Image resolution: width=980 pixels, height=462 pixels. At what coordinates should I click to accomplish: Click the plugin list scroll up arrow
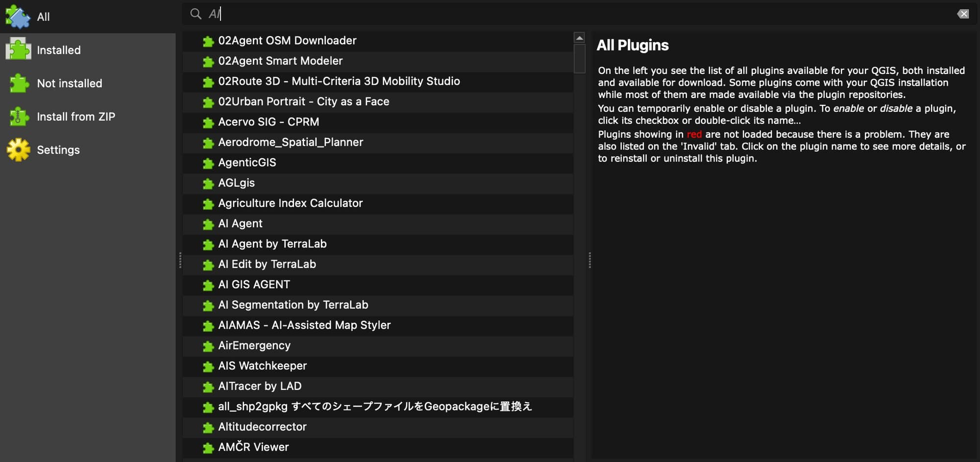(579, 38)
